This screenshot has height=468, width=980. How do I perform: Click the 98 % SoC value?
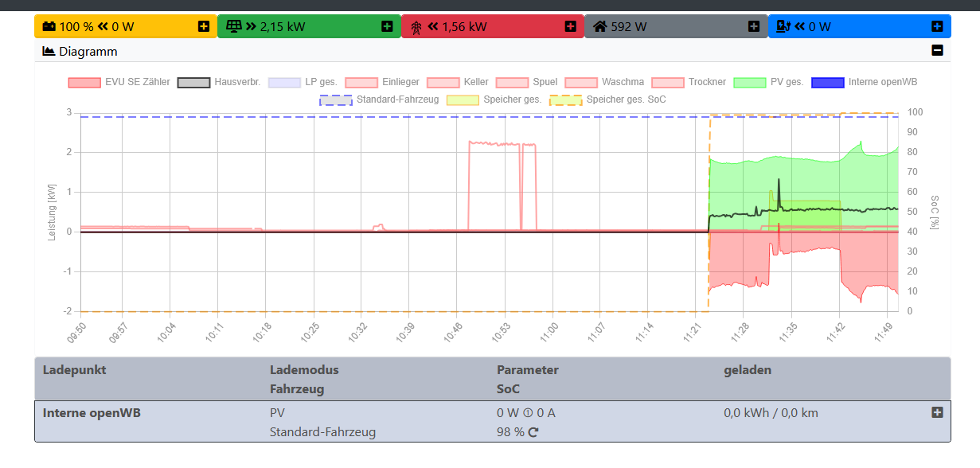(510, 432)
